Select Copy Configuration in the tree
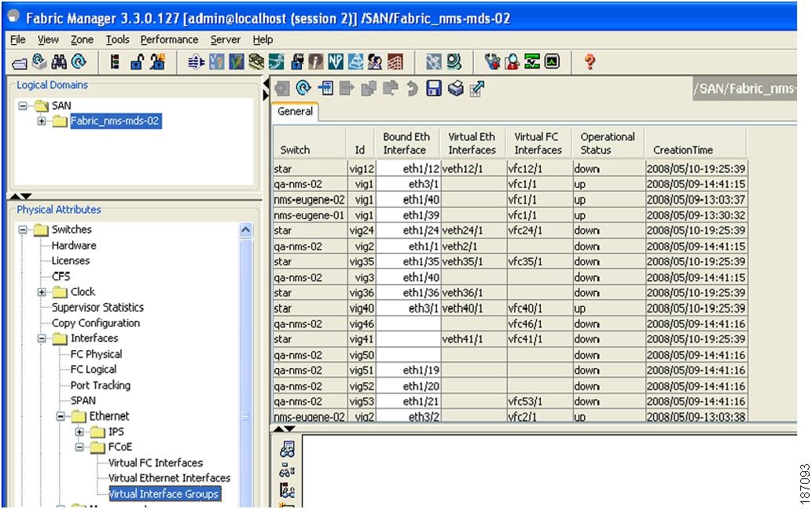 click(96, 323)
